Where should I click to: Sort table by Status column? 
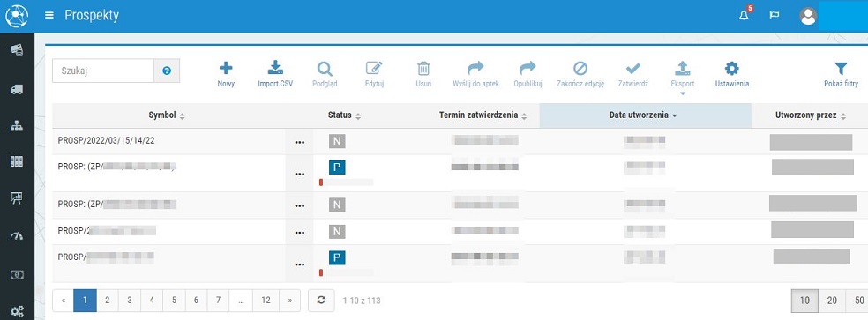click(344, 115)
